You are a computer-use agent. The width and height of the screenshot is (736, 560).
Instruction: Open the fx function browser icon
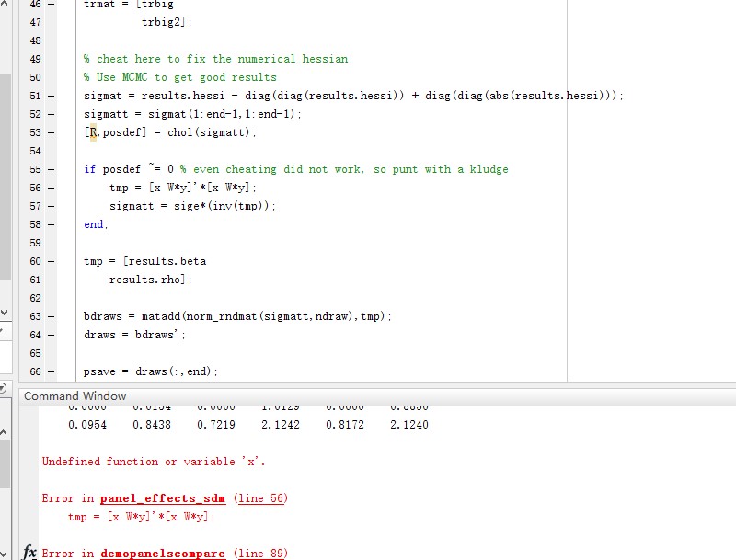point(29,552)
